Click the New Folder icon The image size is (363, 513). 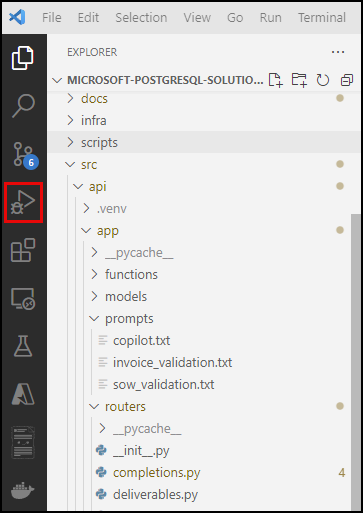pyautogui.click(x=299, y=80)
